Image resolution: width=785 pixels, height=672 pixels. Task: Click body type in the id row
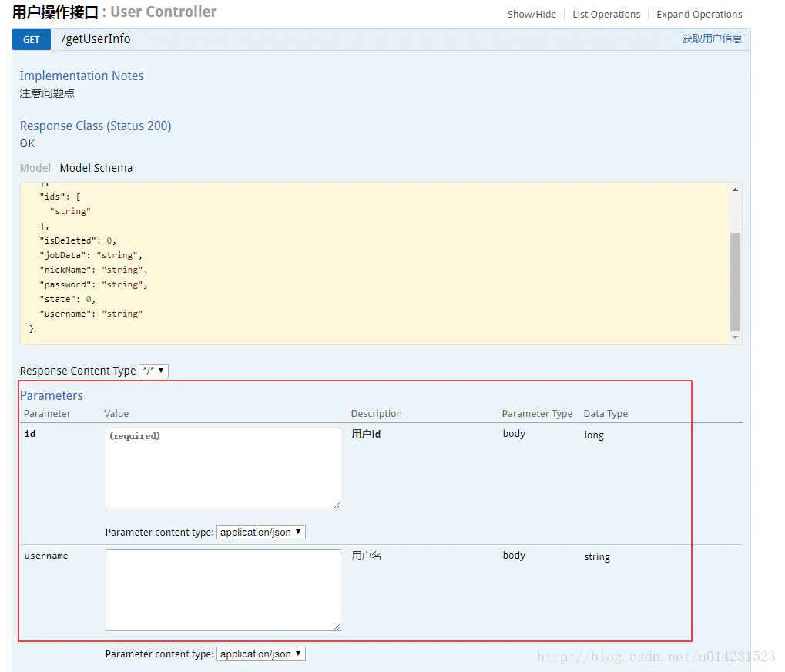(514, 434)
